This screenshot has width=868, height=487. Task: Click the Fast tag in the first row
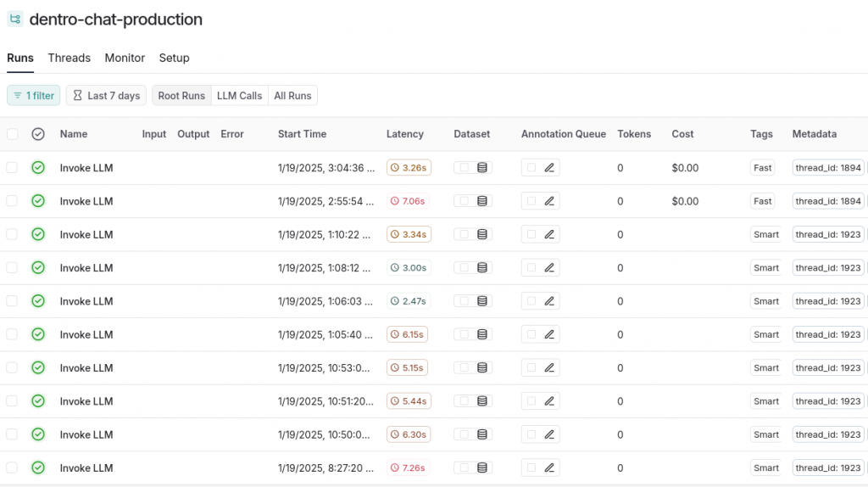(x=763, y=168)
